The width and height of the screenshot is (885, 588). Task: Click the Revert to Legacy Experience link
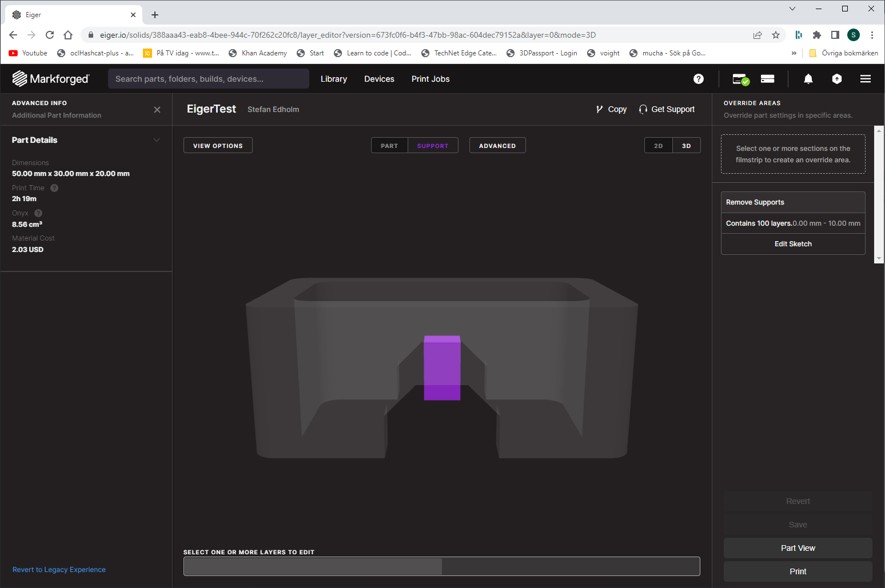59,570
